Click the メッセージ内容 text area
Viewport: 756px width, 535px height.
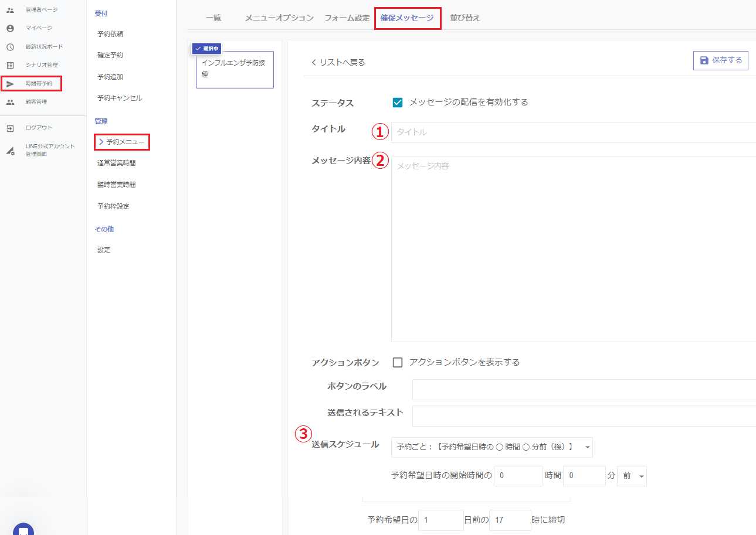pos(572,249)
